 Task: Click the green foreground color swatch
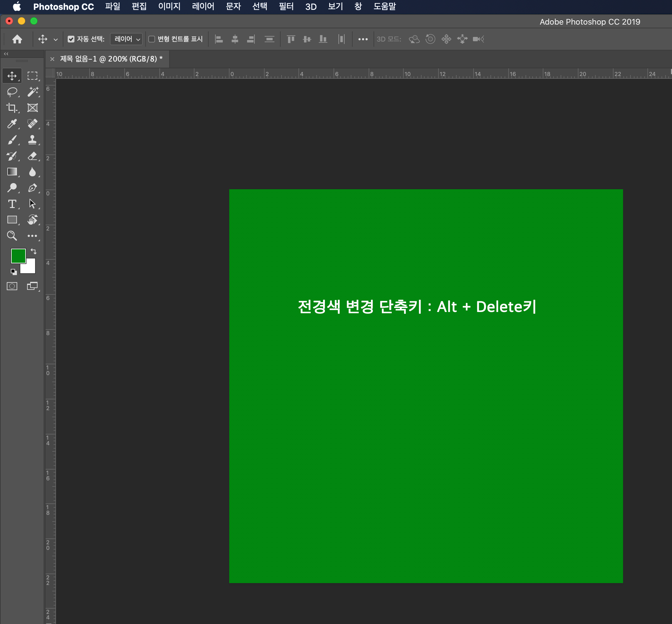coord(18,255)
